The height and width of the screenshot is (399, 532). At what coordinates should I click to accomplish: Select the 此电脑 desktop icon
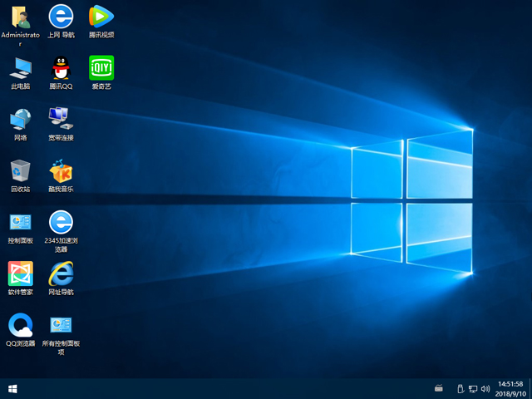click(20, 68)
